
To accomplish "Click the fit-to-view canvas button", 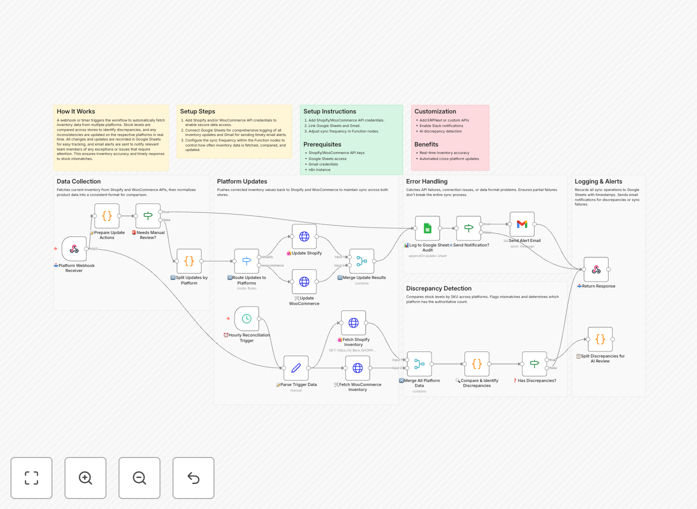I will pyautogui.click(x=32, y=478).
